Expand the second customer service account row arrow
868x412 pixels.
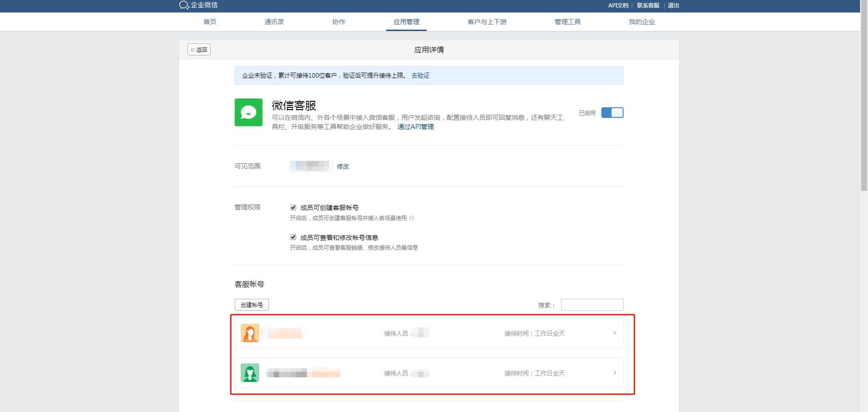[x=615, y=373]
